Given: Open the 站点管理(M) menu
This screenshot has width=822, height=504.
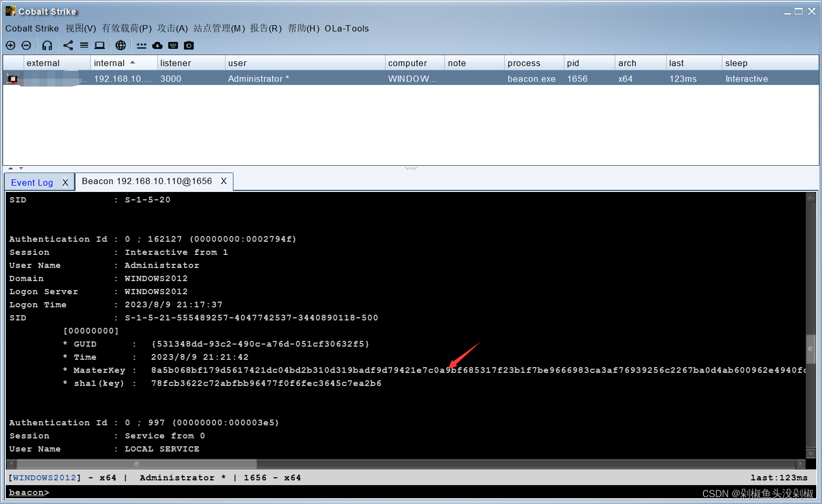Looking at the screenshot, I should tap(219, 28).
